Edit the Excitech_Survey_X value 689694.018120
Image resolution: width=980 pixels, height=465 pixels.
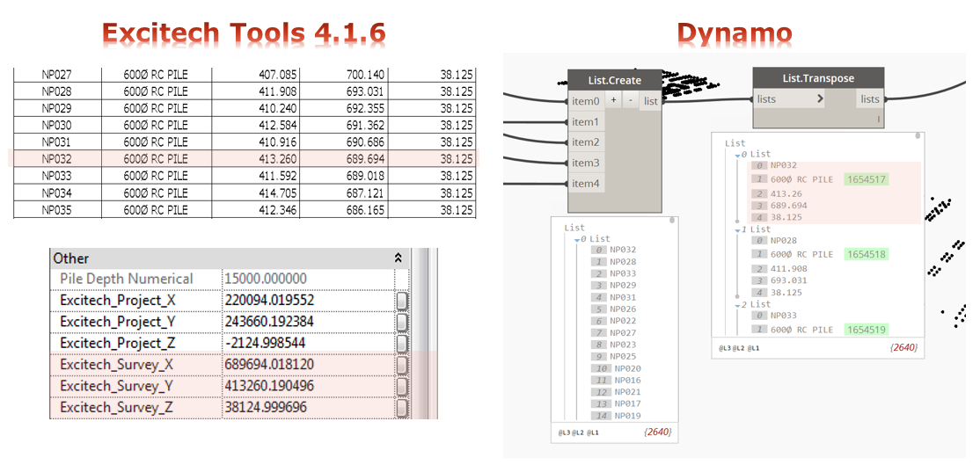[309, 365]
